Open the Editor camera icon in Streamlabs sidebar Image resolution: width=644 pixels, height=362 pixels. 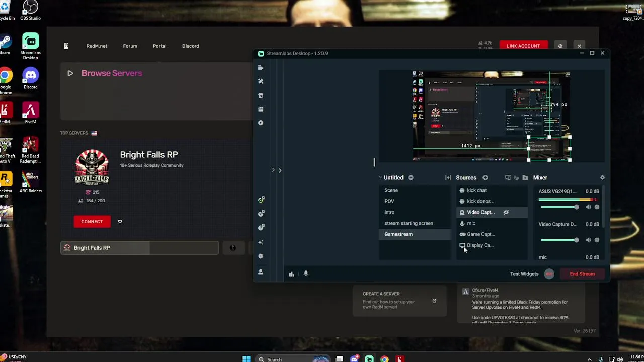(261, 67)
